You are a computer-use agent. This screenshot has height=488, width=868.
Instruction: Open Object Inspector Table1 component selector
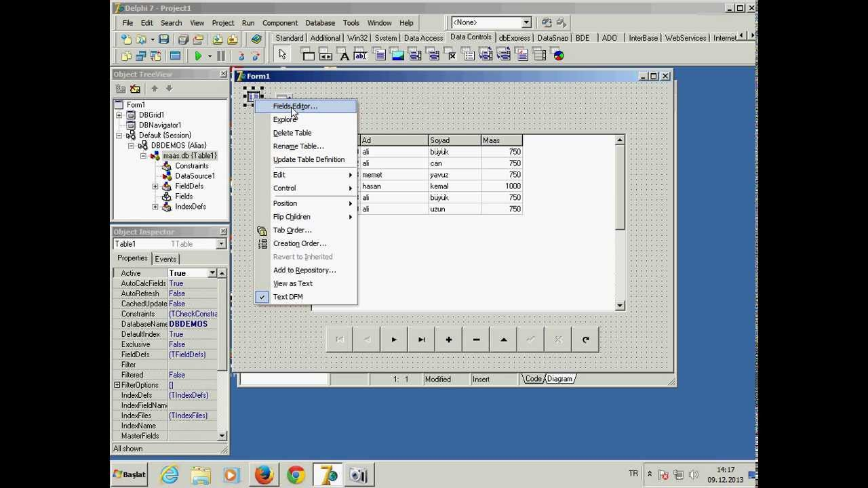coord(221,244)
